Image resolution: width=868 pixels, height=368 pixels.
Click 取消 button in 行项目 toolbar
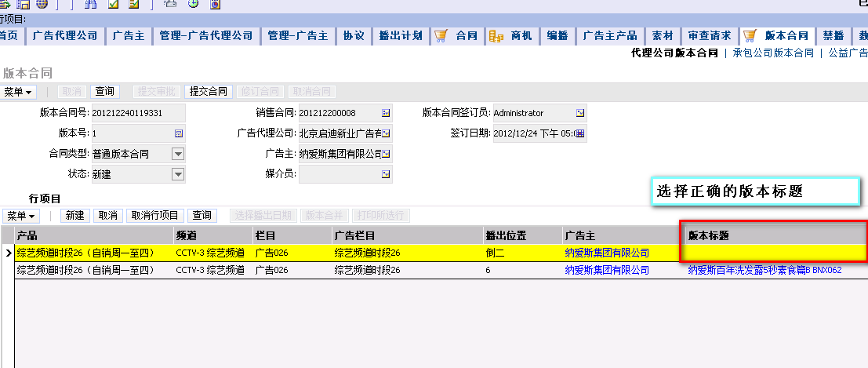pyautogui.click(x=108, y=216)
